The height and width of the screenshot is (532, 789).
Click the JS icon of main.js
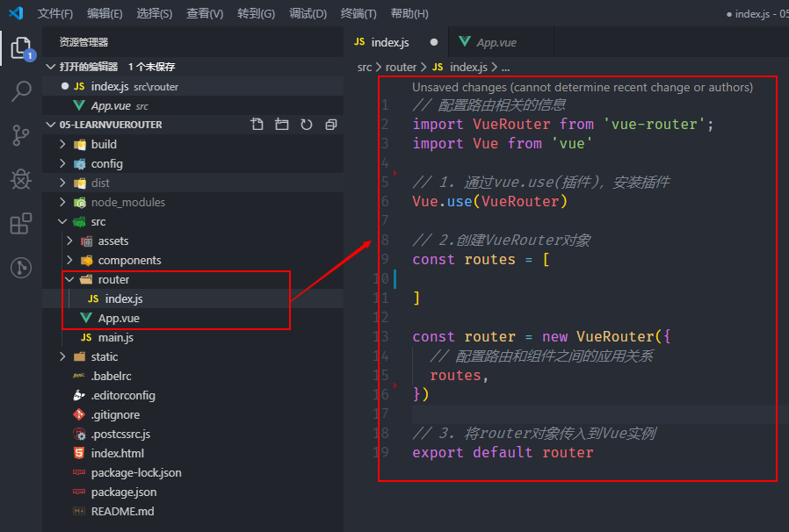click(x=86, y=337)
